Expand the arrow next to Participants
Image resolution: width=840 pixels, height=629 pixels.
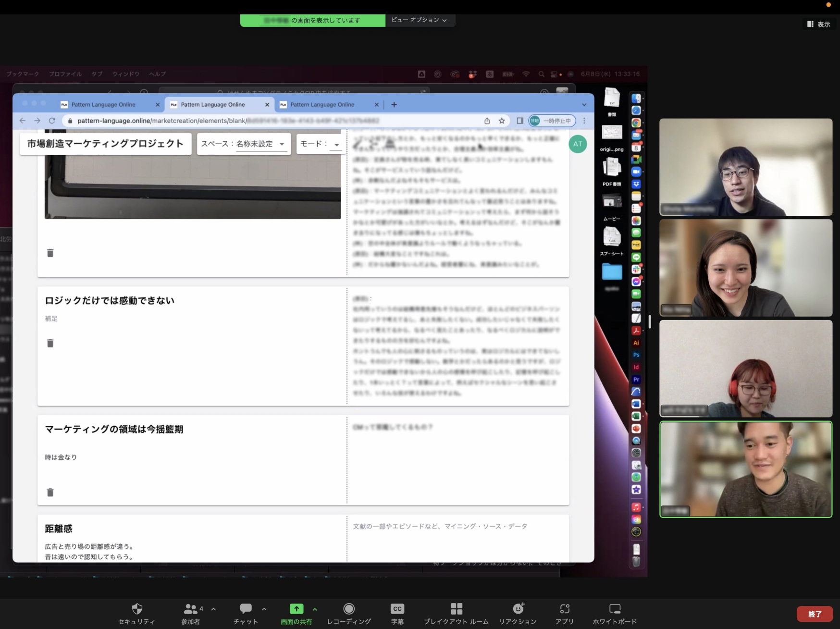[x=213, y=609]
